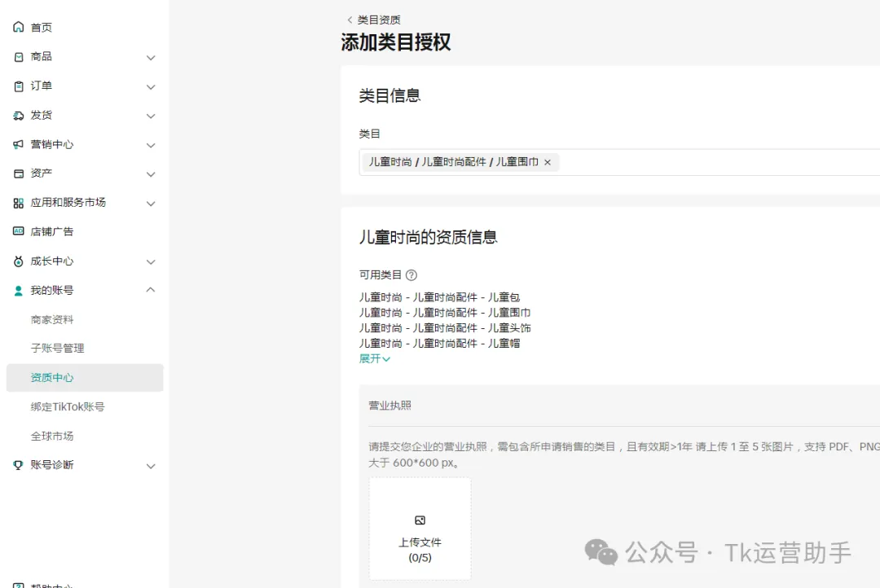Open 子账号管理 submenu item
Viewport: 880px width, 588px height.
tap(57, 348)
